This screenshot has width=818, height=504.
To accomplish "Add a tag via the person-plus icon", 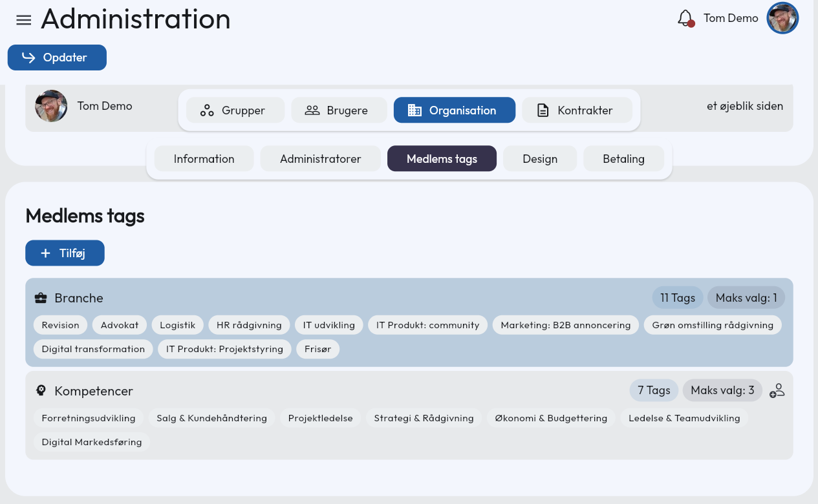I will pyautogui.click(x=777, y=390).
